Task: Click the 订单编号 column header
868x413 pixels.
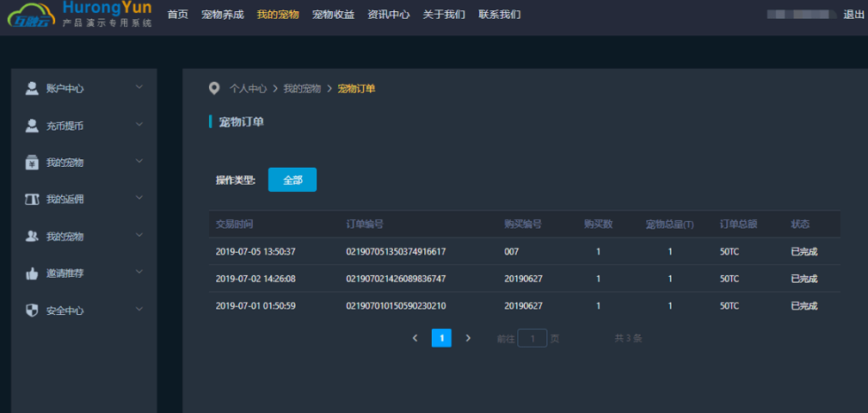Action: [365, 225]
